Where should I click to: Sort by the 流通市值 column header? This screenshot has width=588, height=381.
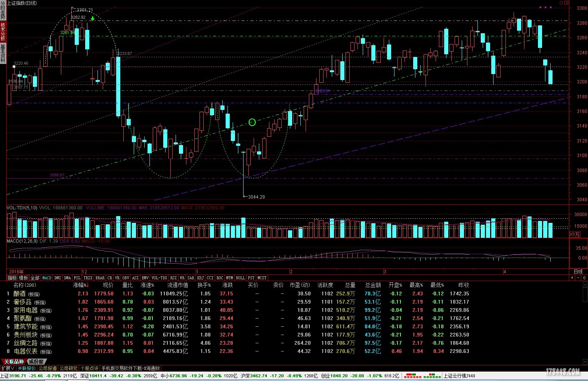point(178,285)
